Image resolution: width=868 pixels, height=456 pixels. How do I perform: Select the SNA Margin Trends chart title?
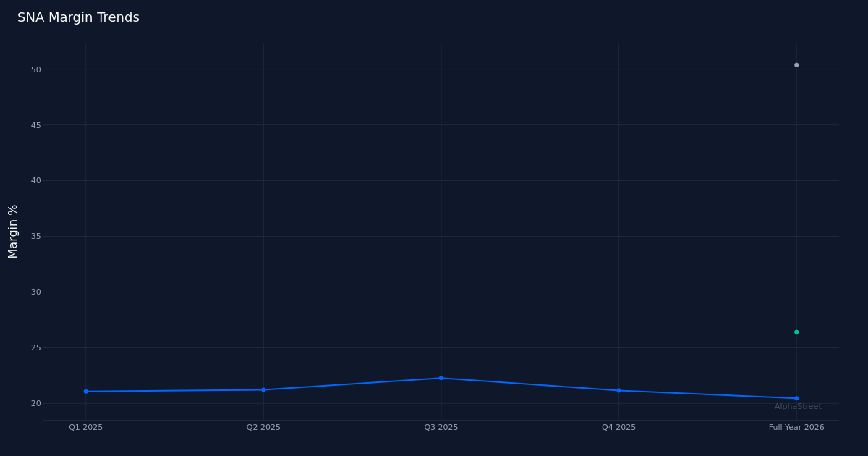click(78, 17)
